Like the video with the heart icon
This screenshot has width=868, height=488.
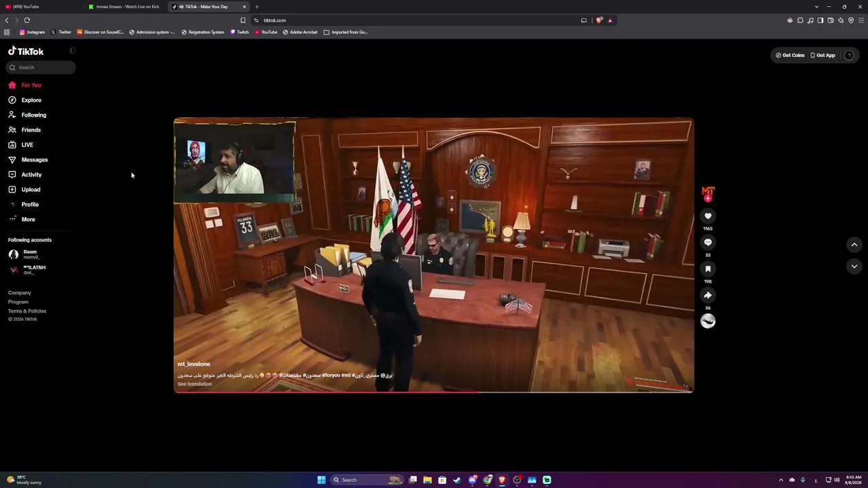pyautogui.click(x=708, y=216)
